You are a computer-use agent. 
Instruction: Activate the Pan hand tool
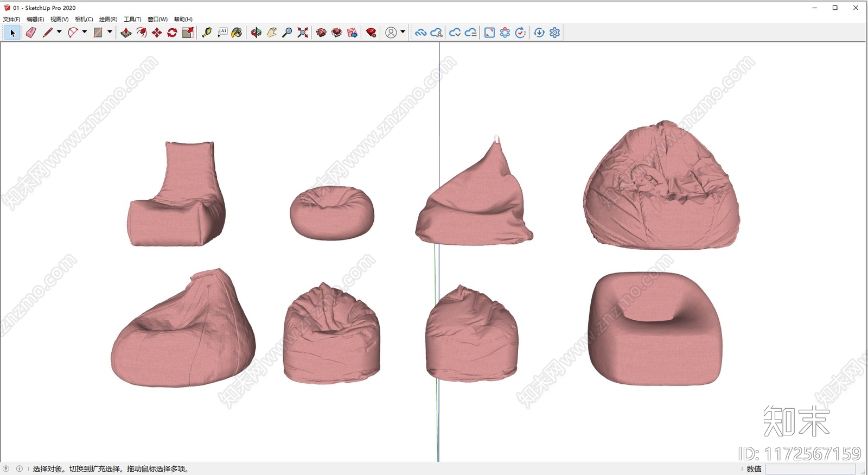coord(272,33)
